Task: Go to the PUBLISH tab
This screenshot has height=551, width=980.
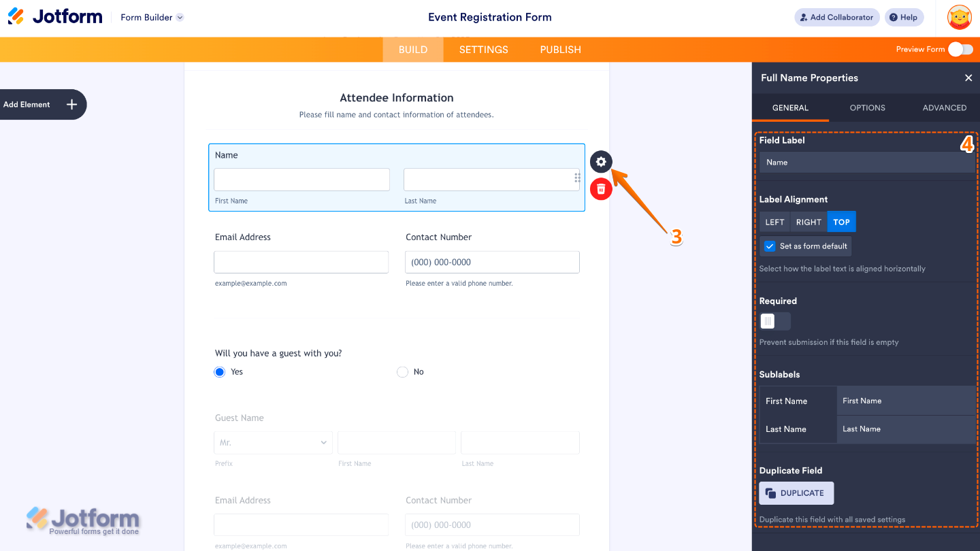Action: (560, 49)
